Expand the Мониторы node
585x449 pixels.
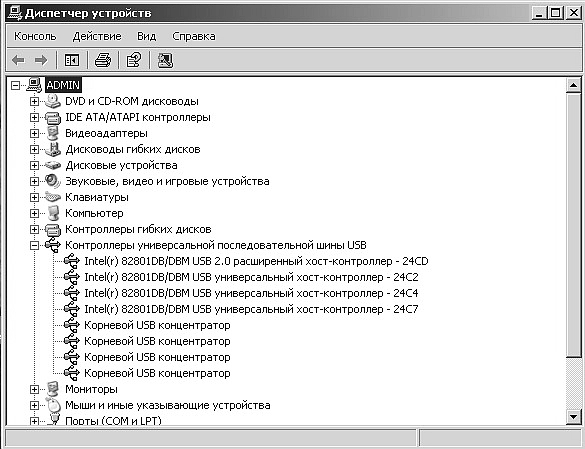pyautogui.click(x=34, y=389)
